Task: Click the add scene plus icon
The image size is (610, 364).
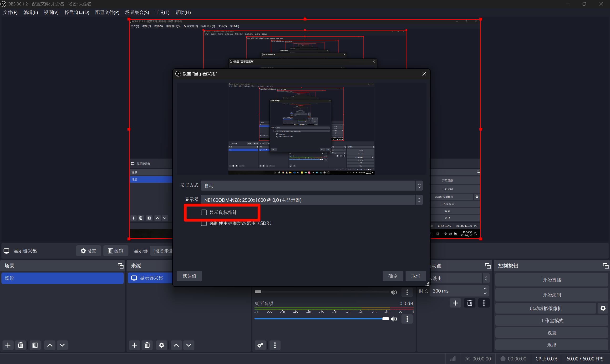Action: (x=8, y=345)
